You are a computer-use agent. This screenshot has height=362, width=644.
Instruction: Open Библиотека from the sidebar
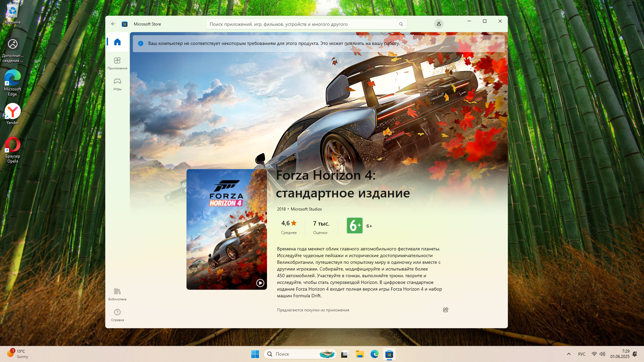coord(117,294)
